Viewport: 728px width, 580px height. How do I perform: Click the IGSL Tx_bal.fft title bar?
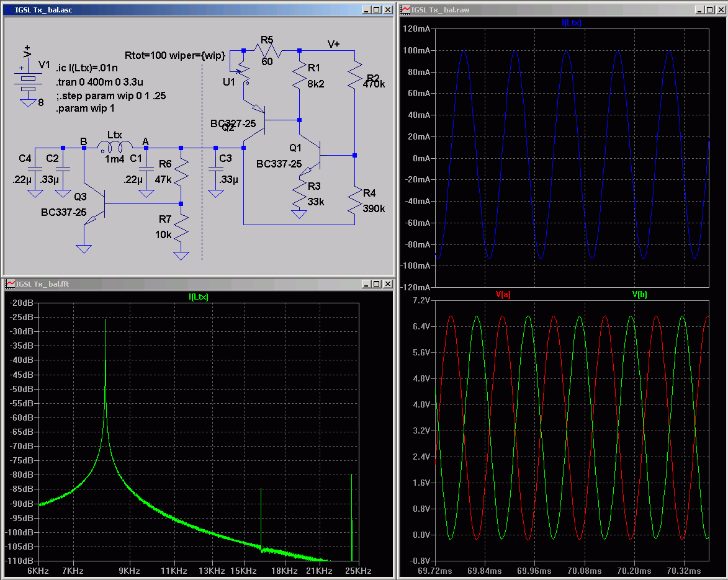tap(186, 284)
